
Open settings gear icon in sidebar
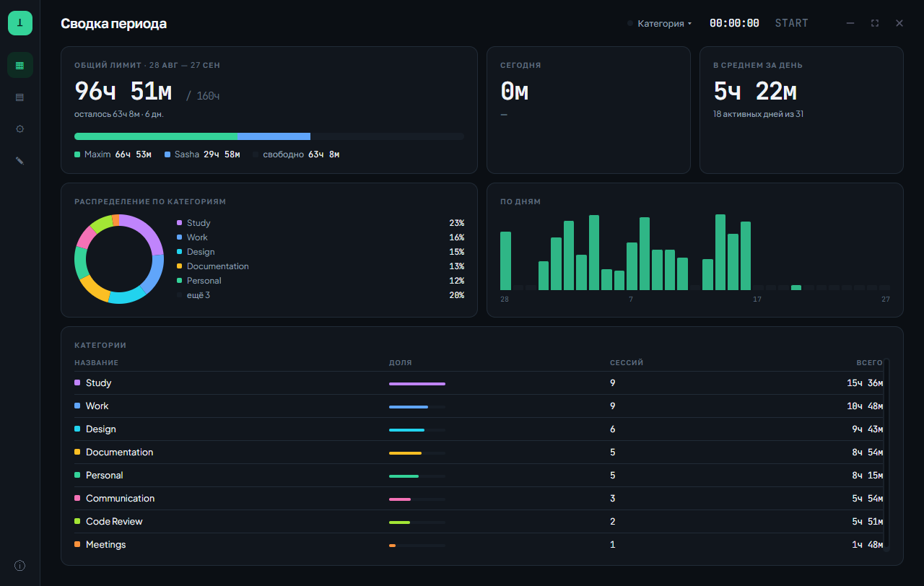[x=20, y=128]
